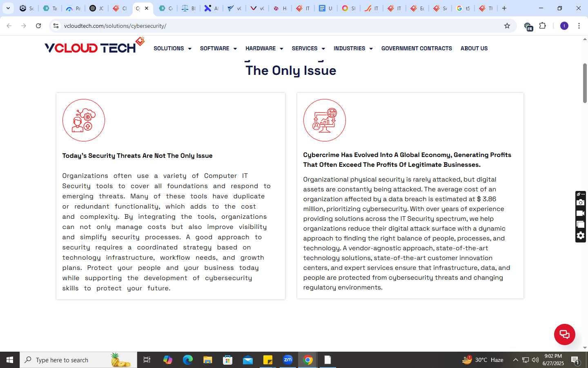Viewport: 588px width, 368px height.
Task: Switch to the t5 Google tab
Action: click(x=463, y=8)
